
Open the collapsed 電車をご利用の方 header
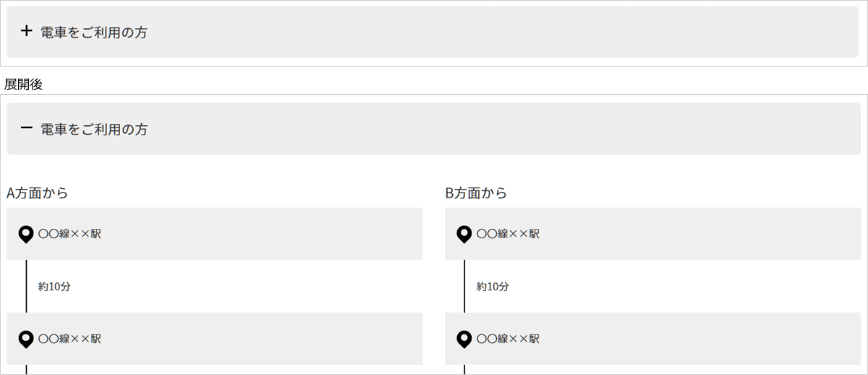(433, 32)
